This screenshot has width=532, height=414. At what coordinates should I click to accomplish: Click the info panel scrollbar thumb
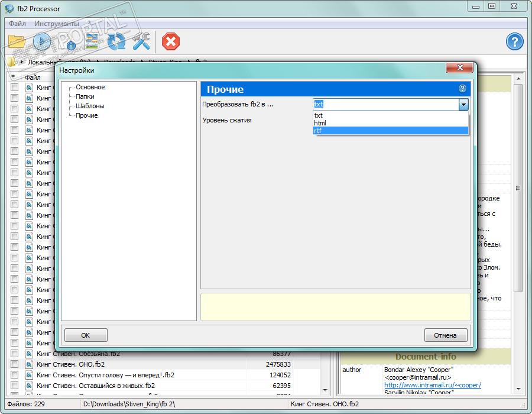518,187
